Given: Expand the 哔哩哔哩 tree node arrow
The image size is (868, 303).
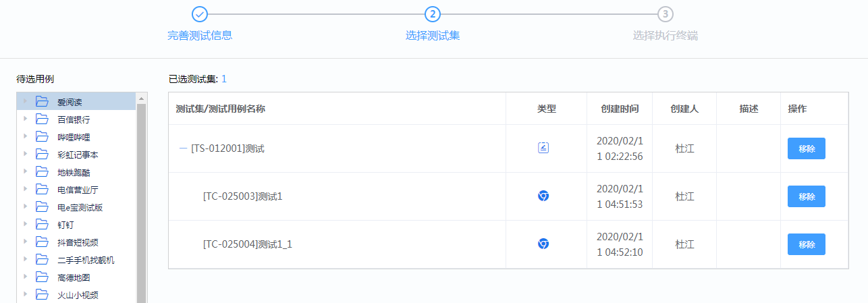Looking at the screenshot, I should click(26, 136).
